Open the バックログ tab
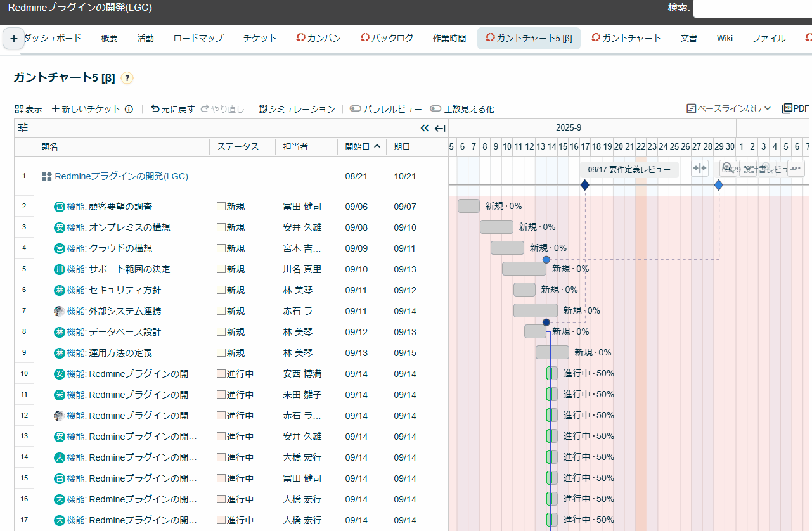 387,38
